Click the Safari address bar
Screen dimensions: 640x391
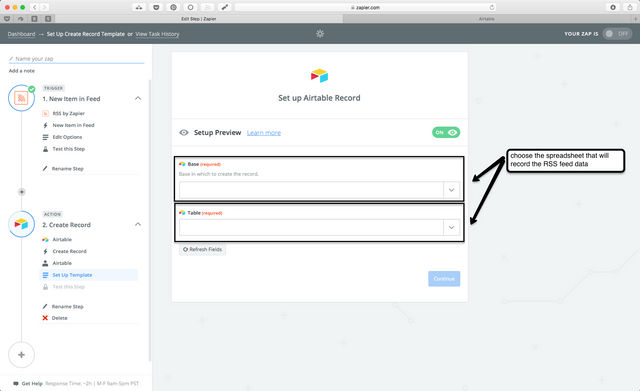point(366,7)
